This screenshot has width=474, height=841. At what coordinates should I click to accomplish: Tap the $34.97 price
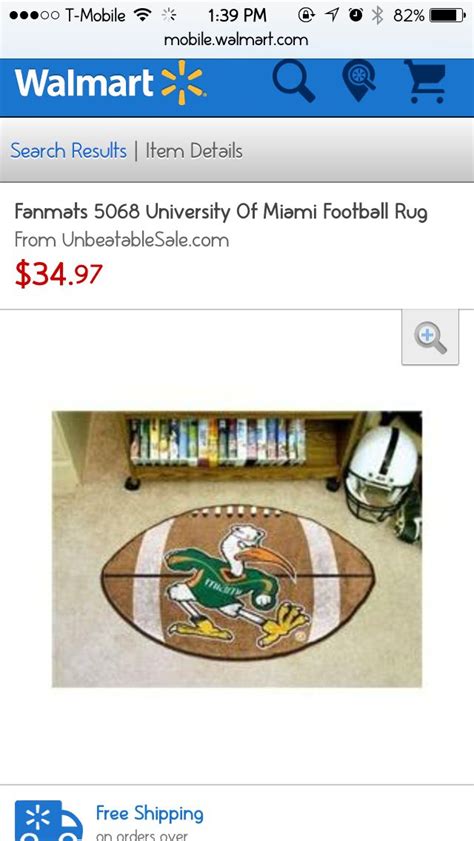click(58, 274)
